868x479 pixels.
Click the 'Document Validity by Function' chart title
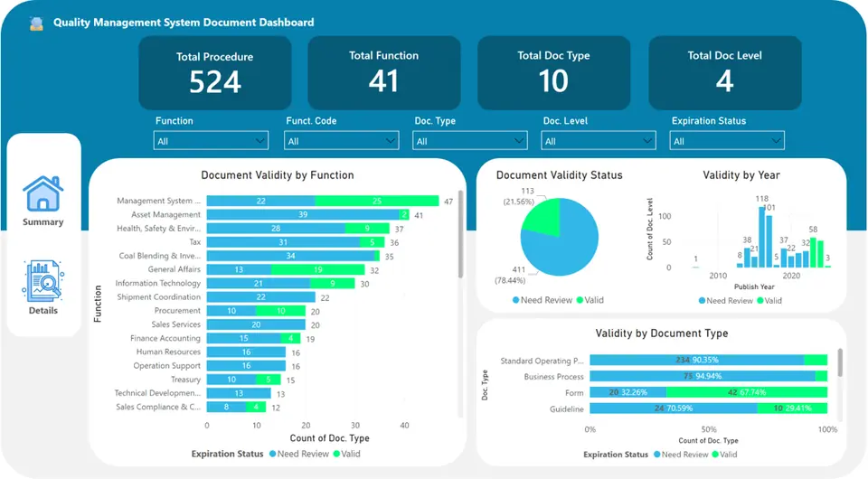[278, 174]
